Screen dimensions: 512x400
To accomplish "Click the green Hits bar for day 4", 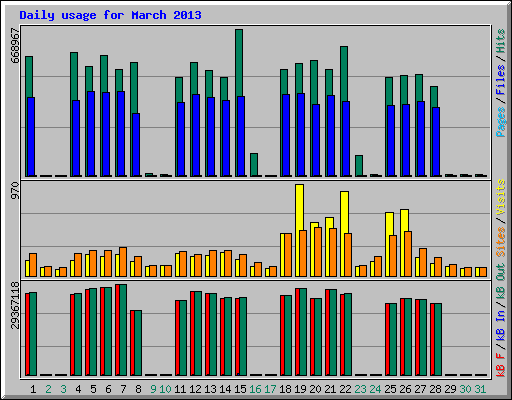I will tap(74, 76).
